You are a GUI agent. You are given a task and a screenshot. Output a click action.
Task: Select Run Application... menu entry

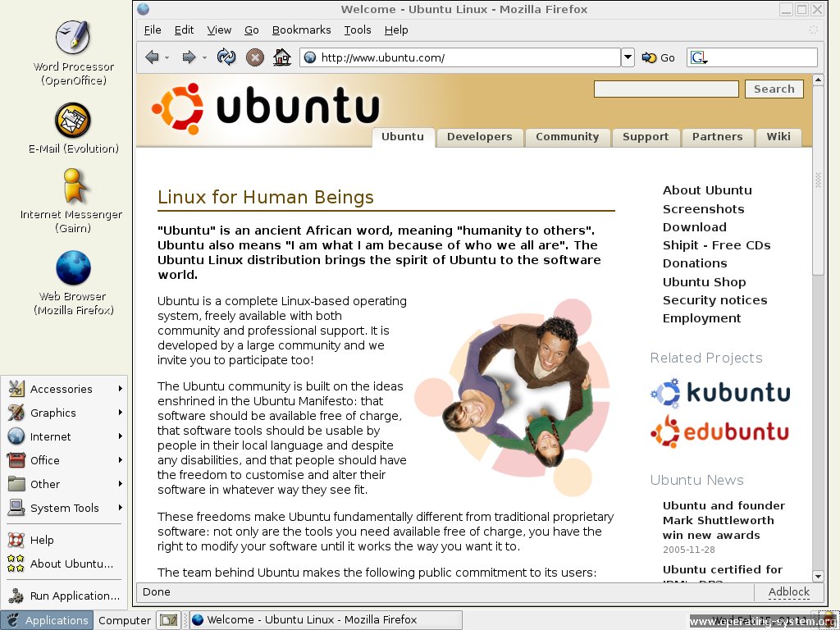[65, 596]
